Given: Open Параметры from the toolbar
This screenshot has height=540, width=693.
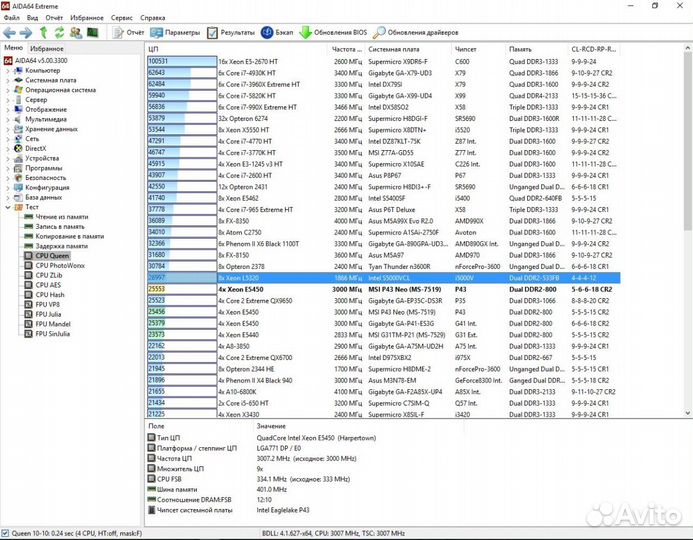Looking at the screenshot, I should coord(176,32).
